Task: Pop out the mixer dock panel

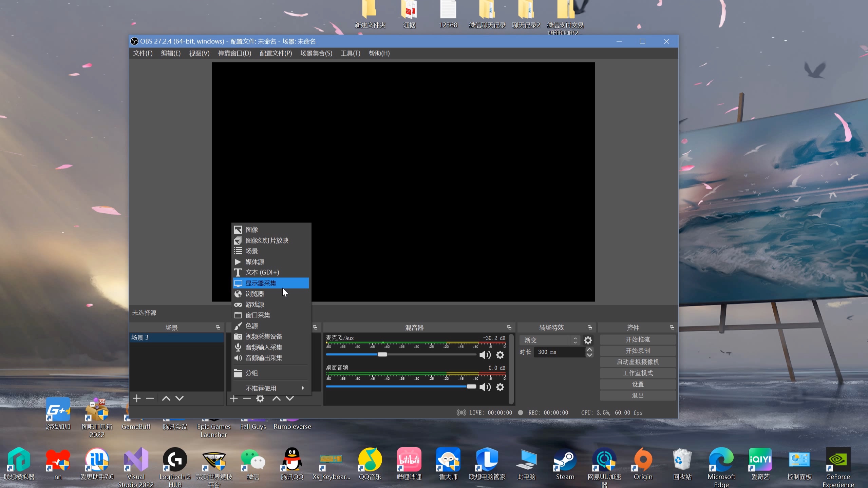Action: 509,327
